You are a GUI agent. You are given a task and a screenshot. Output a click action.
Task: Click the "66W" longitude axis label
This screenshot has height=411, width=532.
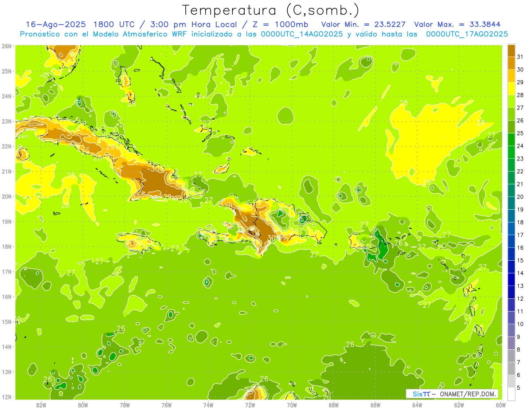[375, 404]
